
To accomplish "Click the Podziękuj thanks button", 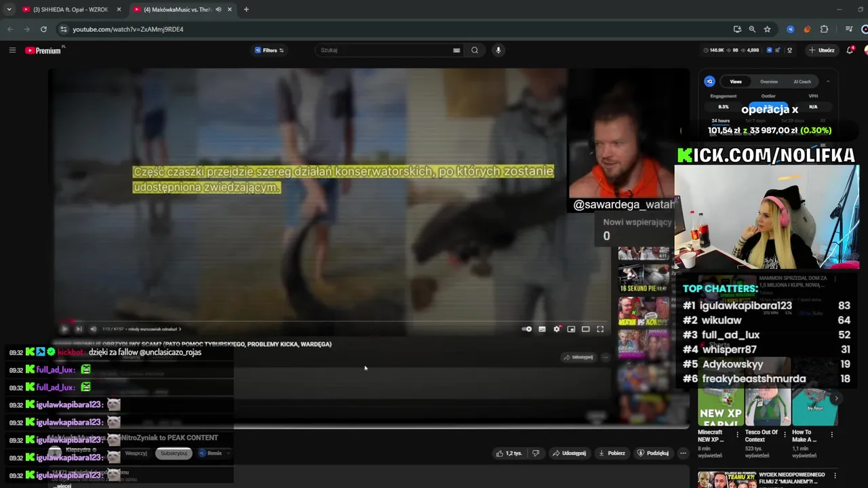I will [653, 453].
